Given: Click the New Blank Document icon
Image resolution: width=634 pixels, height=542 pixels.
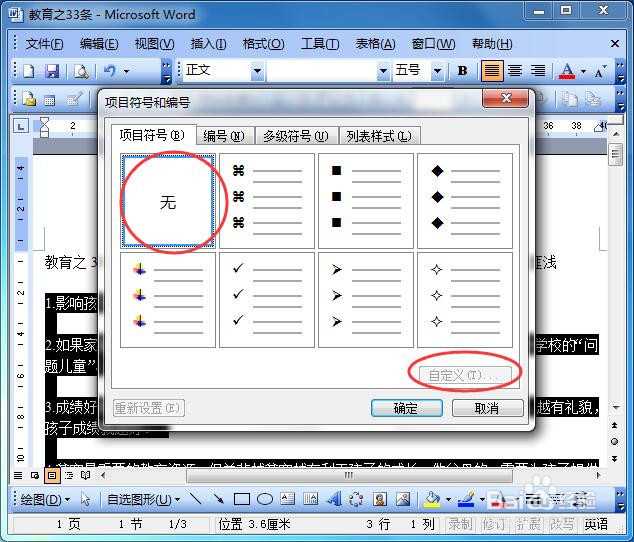Looking at the screenshot, I should [x=29, y=72].
